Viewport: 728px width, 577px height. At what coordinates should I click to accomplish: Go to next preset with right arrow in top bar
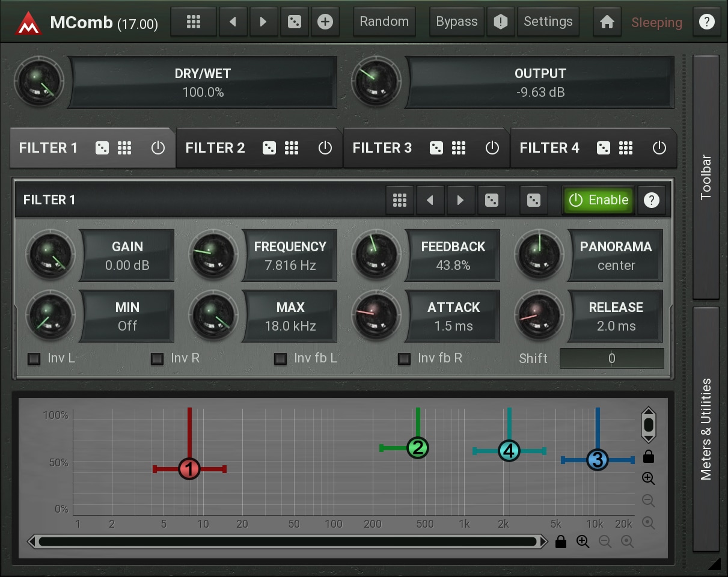click(x=263, y=22)
